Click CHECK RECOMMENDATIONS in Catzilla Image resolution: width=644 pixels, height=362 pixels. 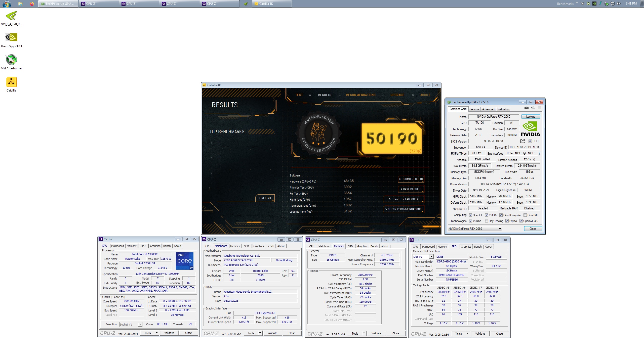point(404,209)
